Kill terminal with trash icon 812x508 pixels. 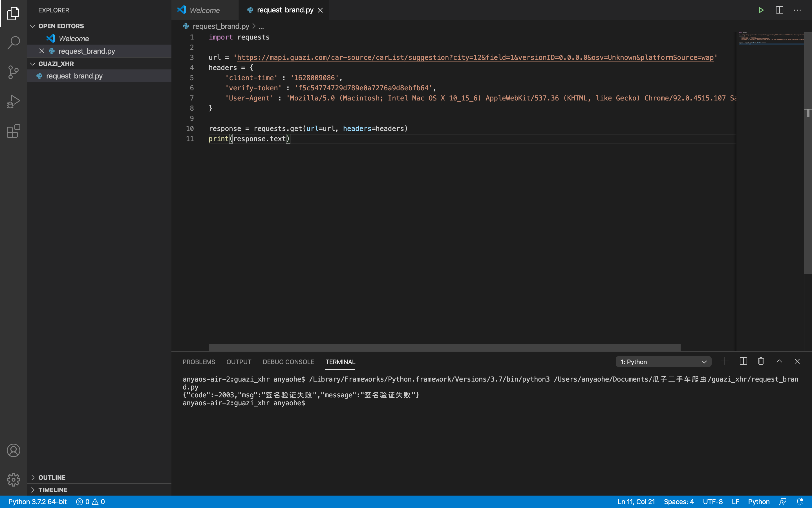tap(761, 361)
